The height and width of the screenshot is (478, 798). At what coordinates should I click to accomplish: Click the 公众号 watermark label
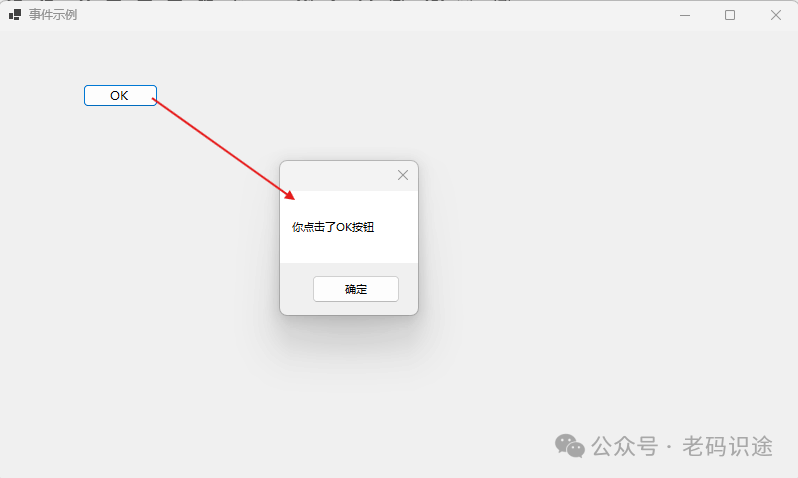coord(624,446)
